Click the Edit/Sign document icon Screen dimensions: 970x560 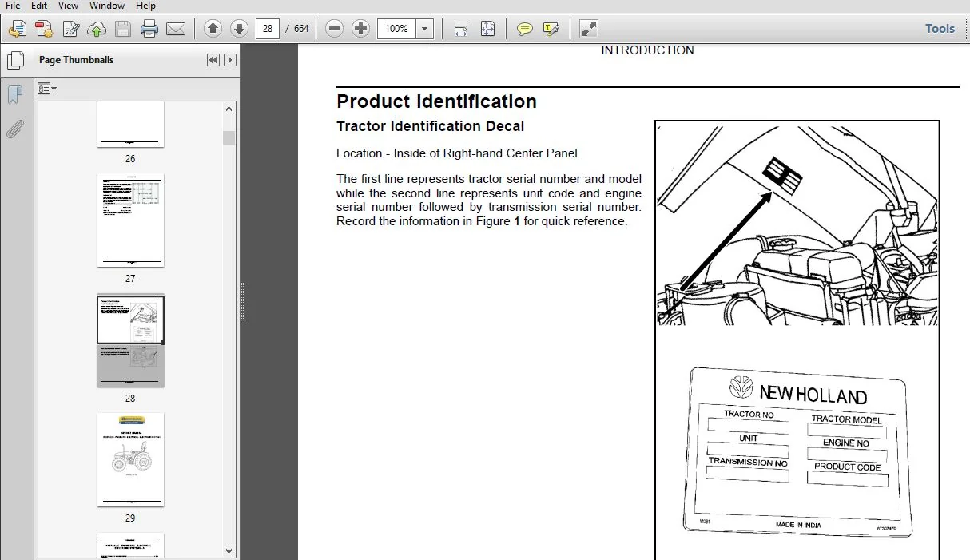point(70,29)
